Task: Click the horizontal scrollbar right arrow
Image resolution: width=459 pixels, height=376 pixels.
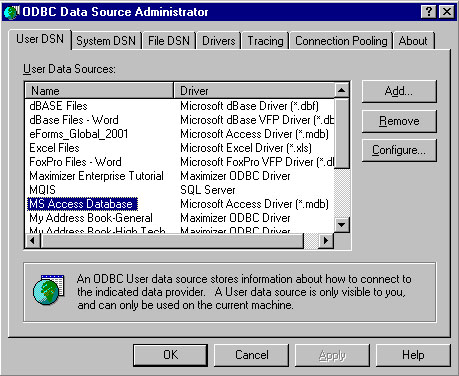Action: tap(326, 240)
